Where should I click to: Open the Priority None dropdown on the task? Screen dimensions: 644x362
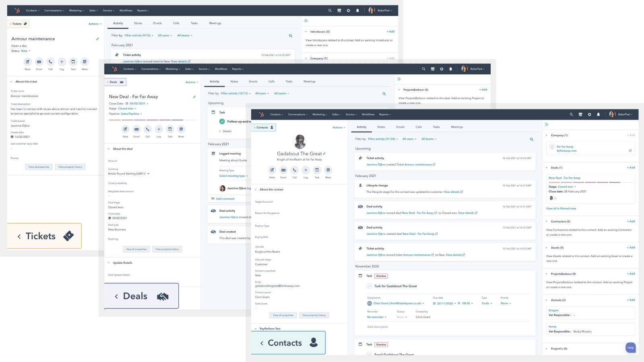coord(506,303)
